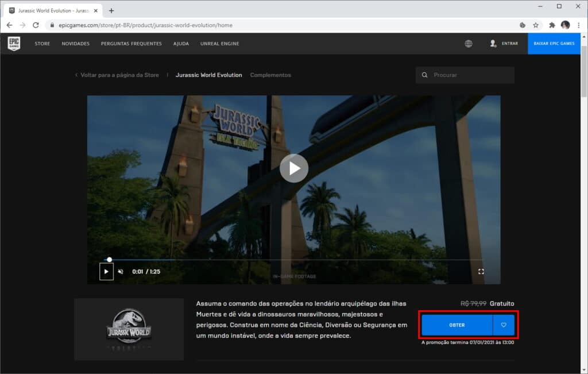Enter fullscreen video mode

481,272
